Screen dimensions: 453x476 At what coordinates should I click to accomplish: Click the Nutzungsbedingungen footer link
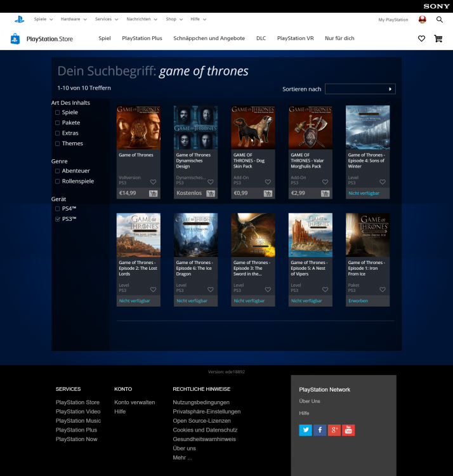click(201, 402)
